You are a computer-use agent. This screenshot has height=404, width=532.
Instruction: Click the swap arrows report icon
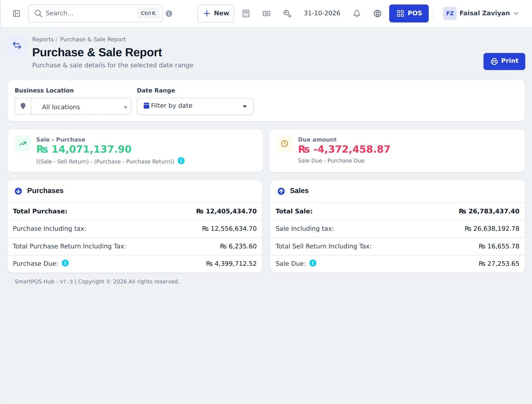tap(17, 45)
